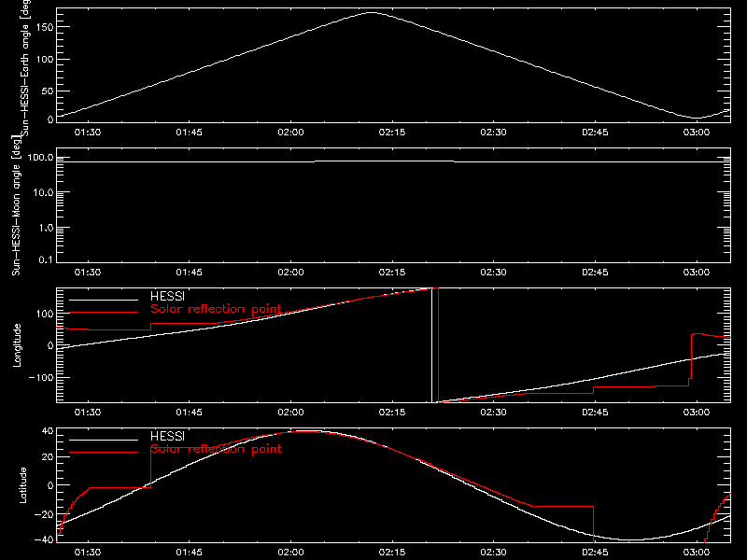Viewport: 747px width, 560px height.
Task: Click the peak of the Earth angle curve
Action: click(371, 13)
